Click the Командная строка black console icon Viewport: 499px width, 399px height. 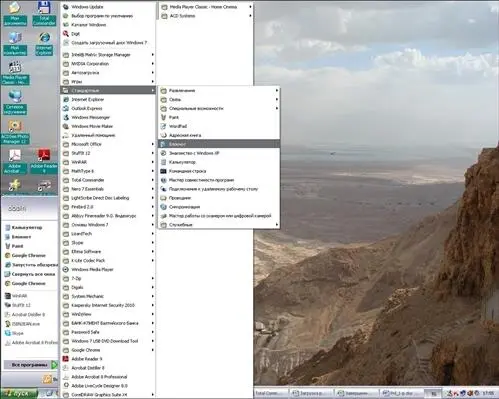pos(163,171)
